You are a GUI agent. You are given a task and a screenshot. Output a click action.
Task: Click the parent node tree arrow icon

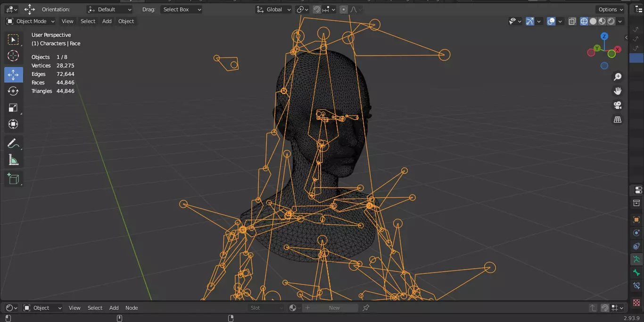tap(593, 308)
